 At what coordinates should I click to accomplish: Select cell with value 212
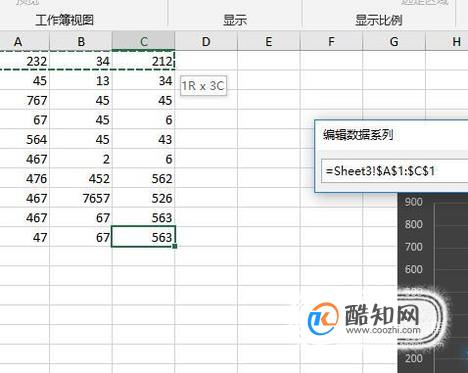point(143,61)
